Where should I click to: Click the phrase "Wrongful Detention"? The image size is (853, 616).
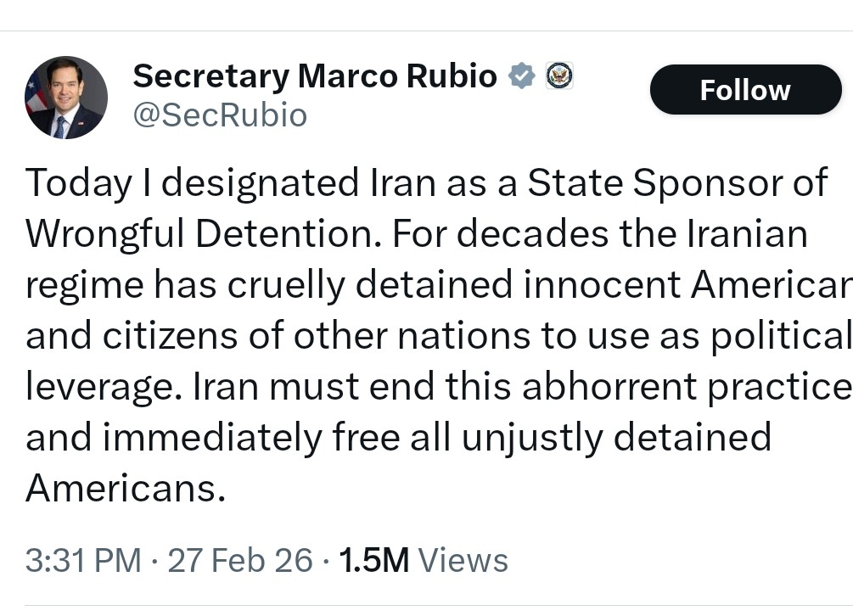pos(199,235)
